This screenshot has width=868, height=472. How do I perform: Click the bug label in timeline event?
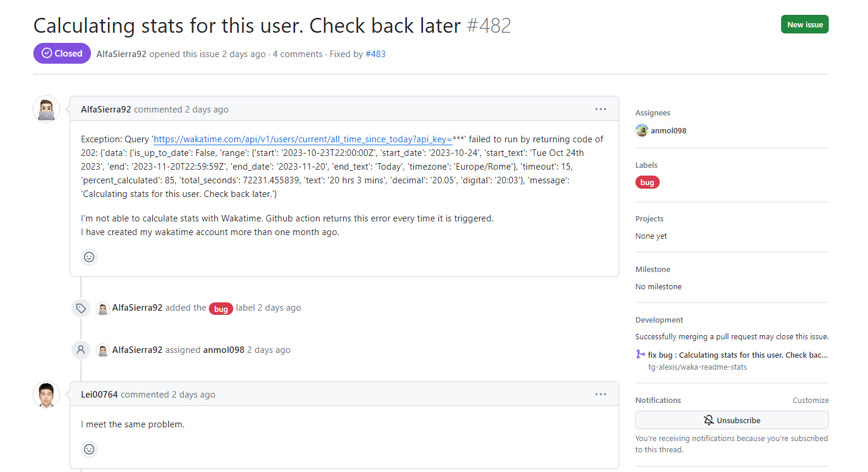pyautogui.click(x=221, y=308)
